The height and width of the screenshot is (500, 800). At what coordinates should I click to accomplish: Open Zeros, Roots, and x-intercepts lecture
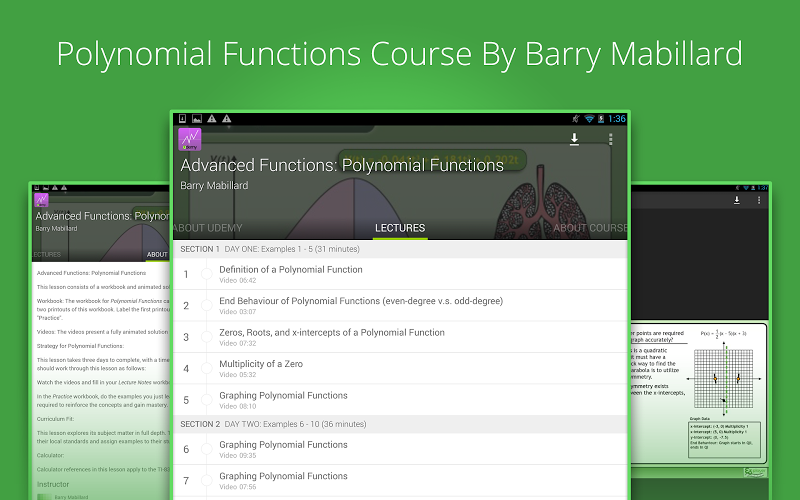pos(400,337)
